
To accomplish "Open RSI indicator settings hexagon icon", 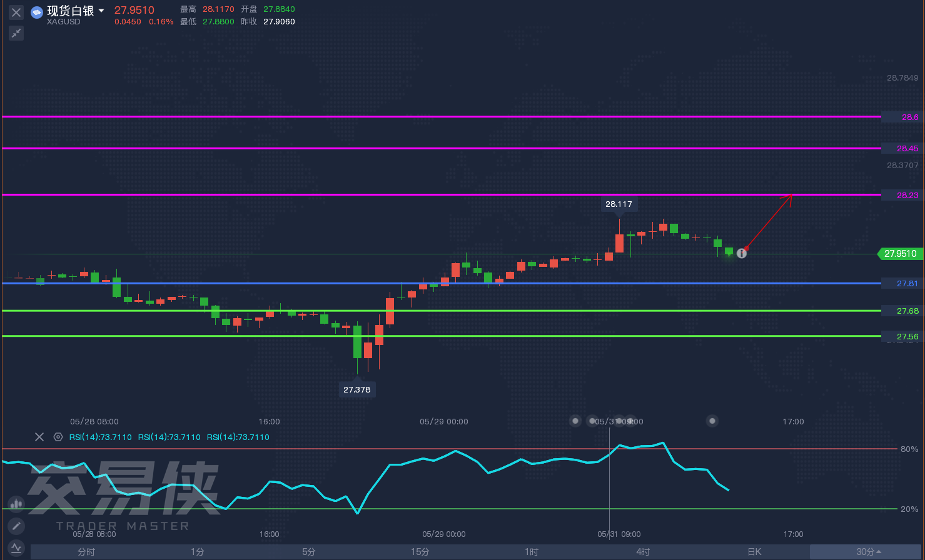I will pyautogui.click(x=58, y=437).
